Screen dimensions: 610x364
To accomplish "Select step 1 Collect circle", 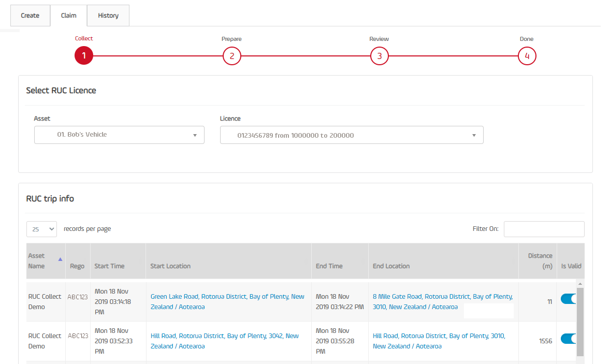I will (x=84, y=55).
